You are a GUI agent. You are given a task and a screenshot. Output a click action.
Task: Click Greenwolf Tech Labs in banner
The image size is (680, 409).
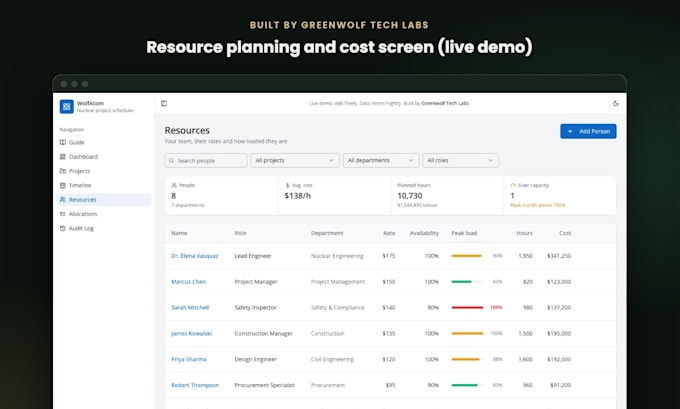click(x=445, y=103)
